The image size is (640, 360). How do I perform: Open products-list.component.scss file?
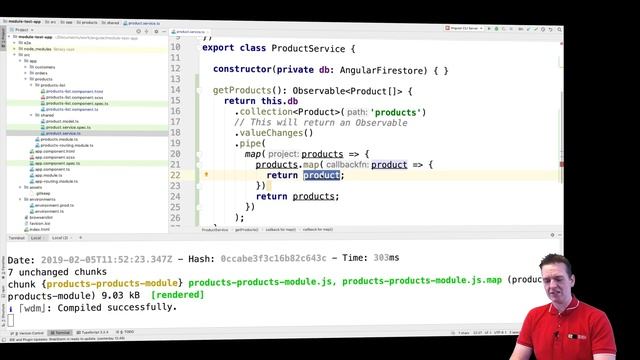point(72,97)
